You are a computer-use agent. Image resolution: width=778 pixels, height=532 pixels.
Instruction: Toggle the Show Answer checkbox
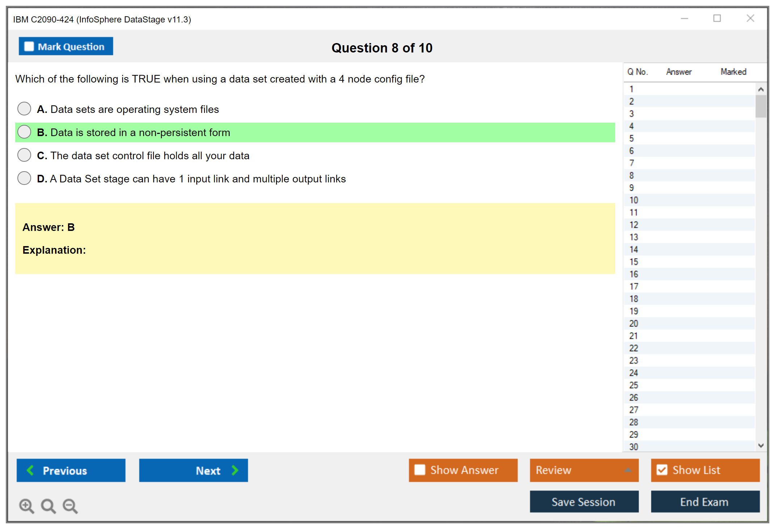pyautogui.click(x=420, y=470)
